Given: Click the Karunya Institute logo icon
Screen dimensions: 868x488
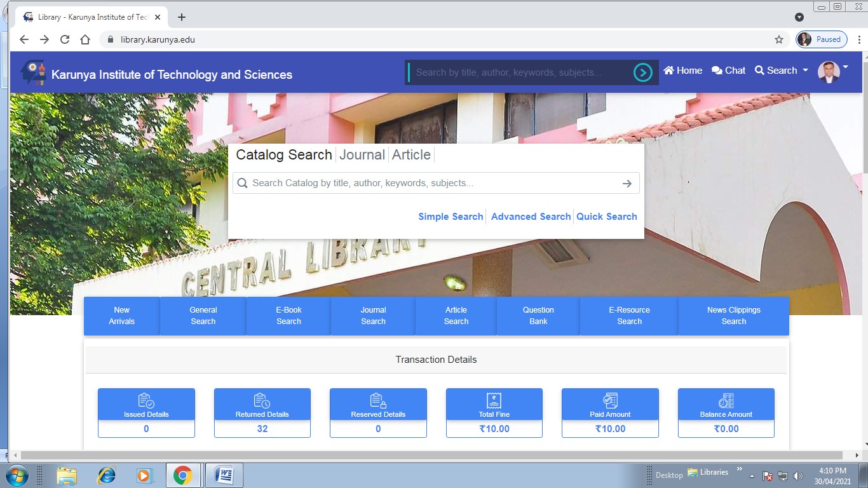Looking at the screenshot, I should pos(33,73).
